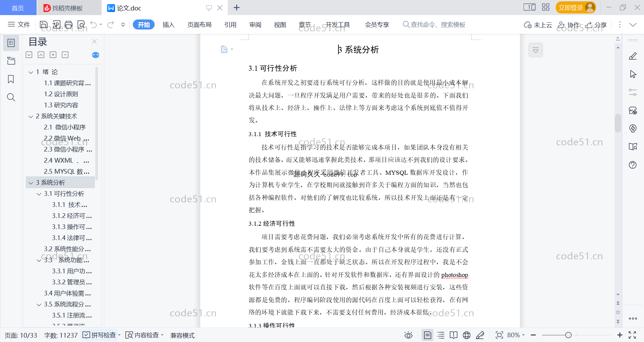644x342 pixels.
Task: Collapse the 3 系统分析 node
Action: point(31,183)
